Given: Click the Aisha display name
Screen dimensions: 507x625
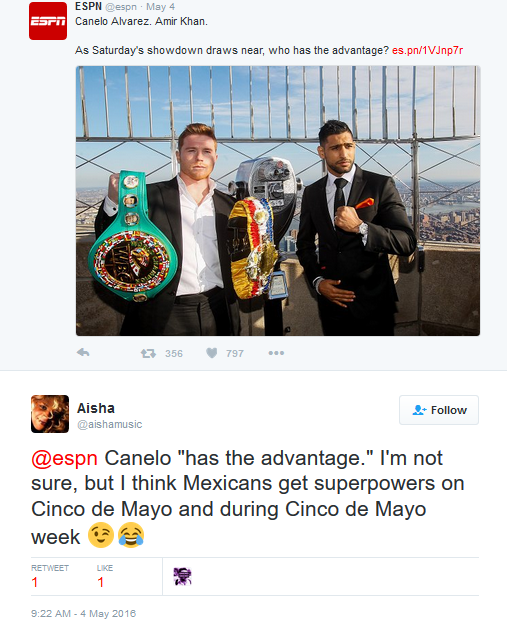Looking at the screenshot, I should click(96, 408).
